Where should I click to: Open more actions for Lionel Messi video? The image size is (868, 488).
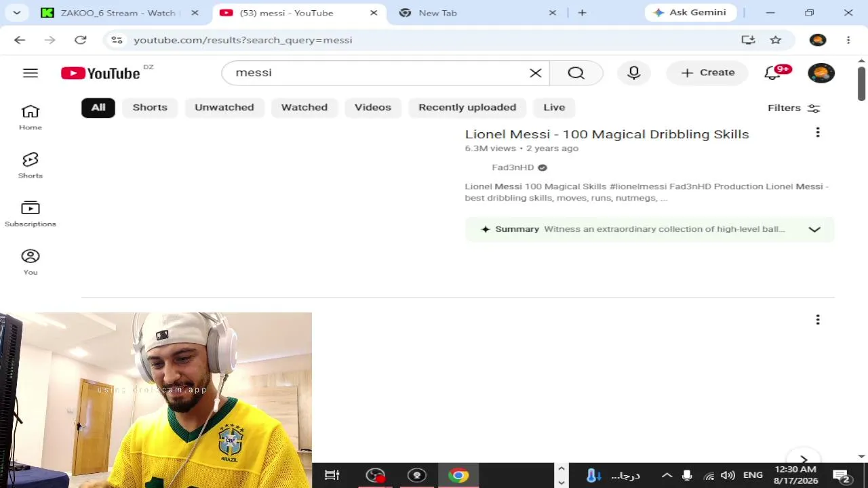(x=818, y=133)
